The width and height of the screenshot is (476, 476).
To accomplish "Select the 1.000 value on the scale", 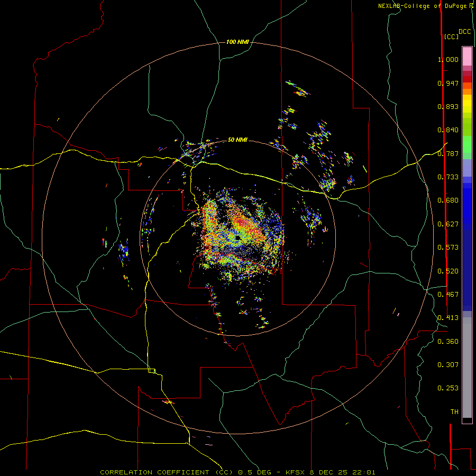I will coord(448,59).
